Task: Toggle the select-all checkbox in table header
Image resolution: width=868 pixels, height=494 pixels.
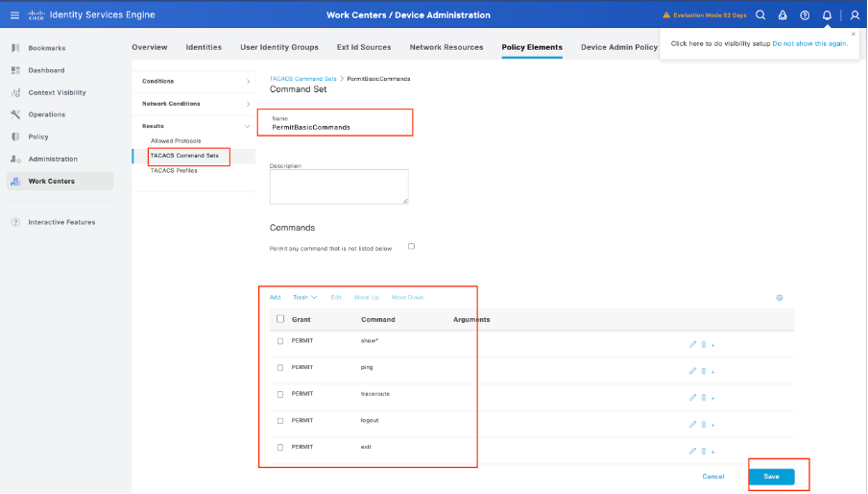Action: 280,319
